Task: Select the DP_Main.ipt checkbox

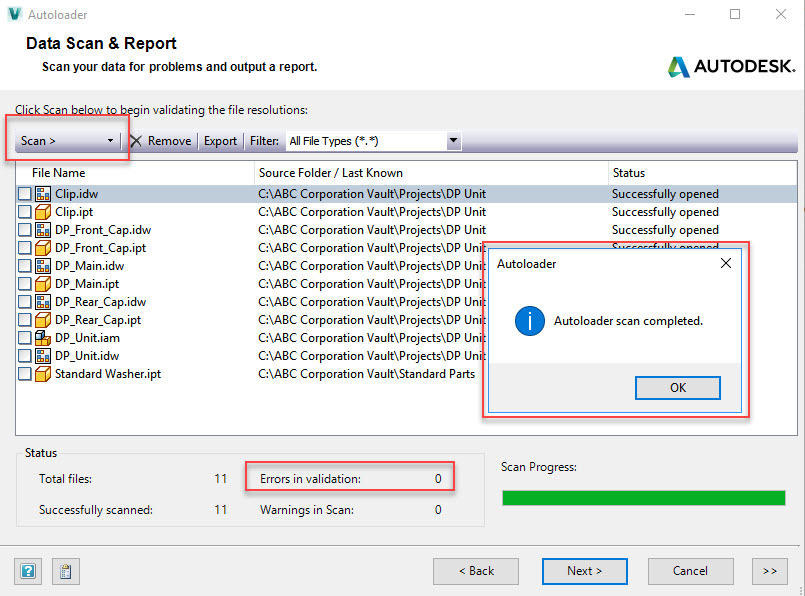Action: (x=25, y=284)
